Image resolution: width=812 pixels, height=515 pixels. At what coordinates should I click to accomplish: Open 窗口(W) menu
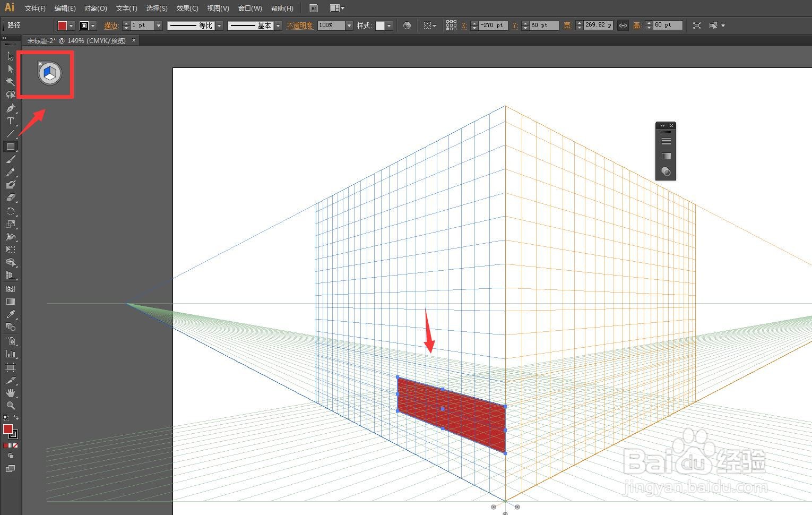click(x=250, y=8)
